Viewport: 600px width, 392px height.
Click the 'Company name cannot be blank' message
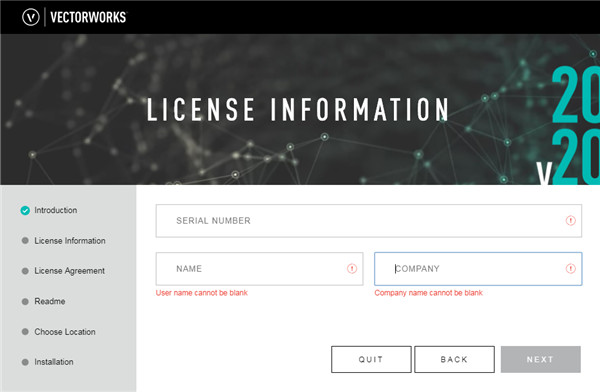(429, 293)
